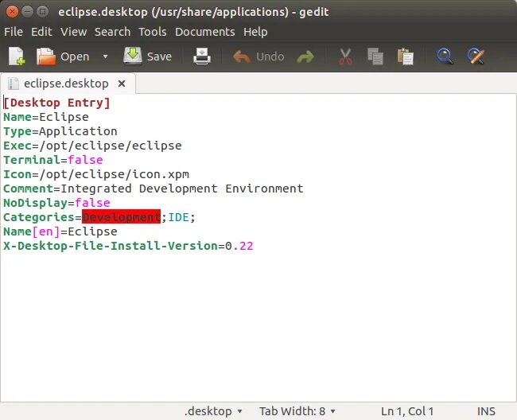This screenshot has width=517, height=420.
Task: Click the Save toolbar button
Action: point(148,56)
